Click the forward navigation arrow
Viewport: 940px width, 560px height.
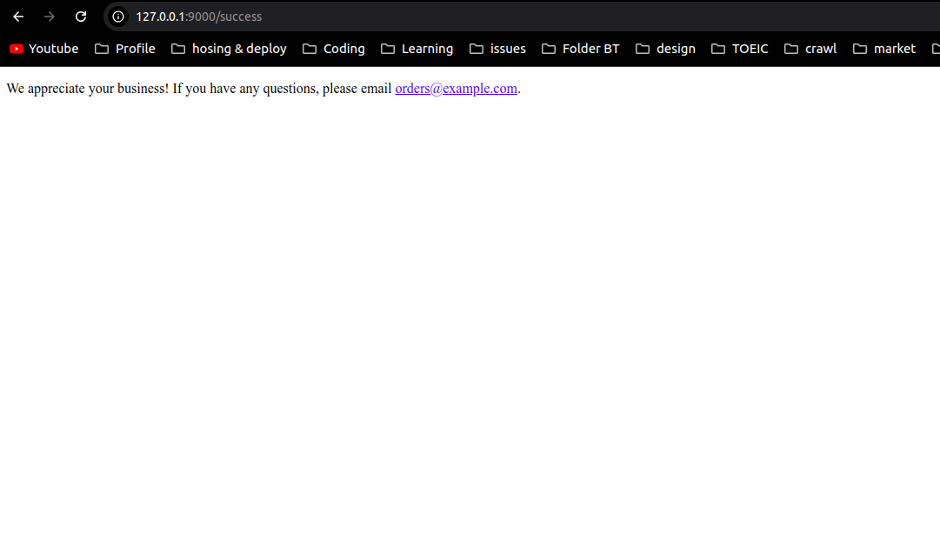[50, 16]
